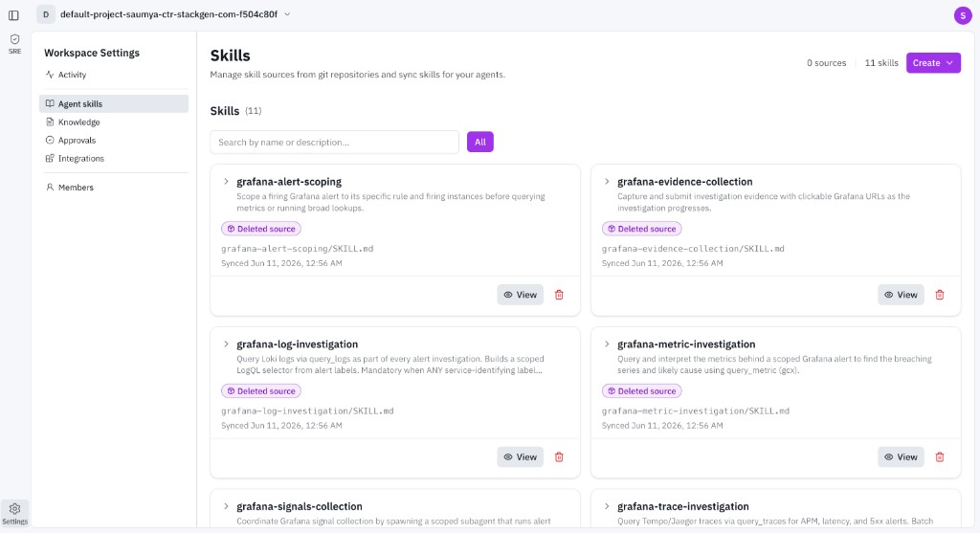Focus the search by name field
The width and height of the screenshot is (980, 533).
[334, 142]
